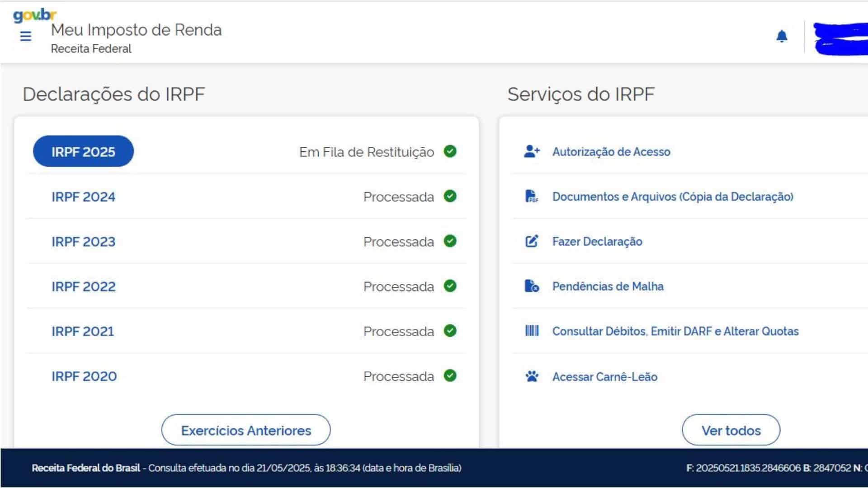Click the PDF icon for Documentos e Arquivos

pos(532,196)
